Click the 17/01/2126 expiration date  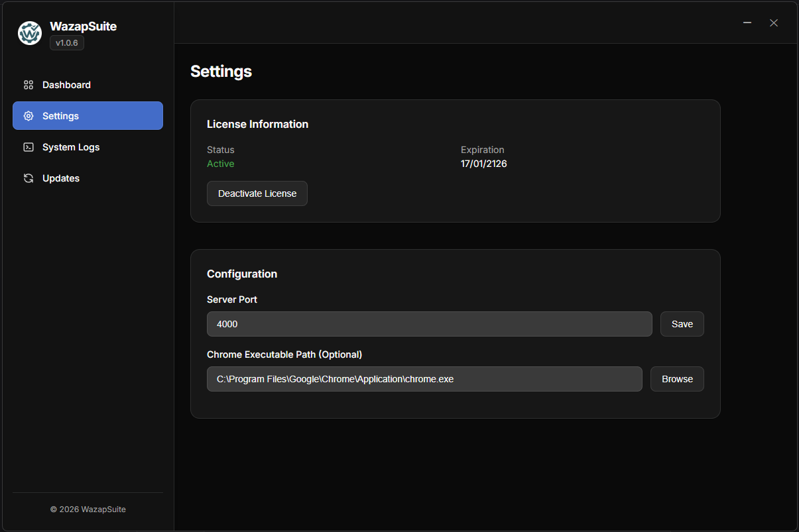click(x=483, y=164)
